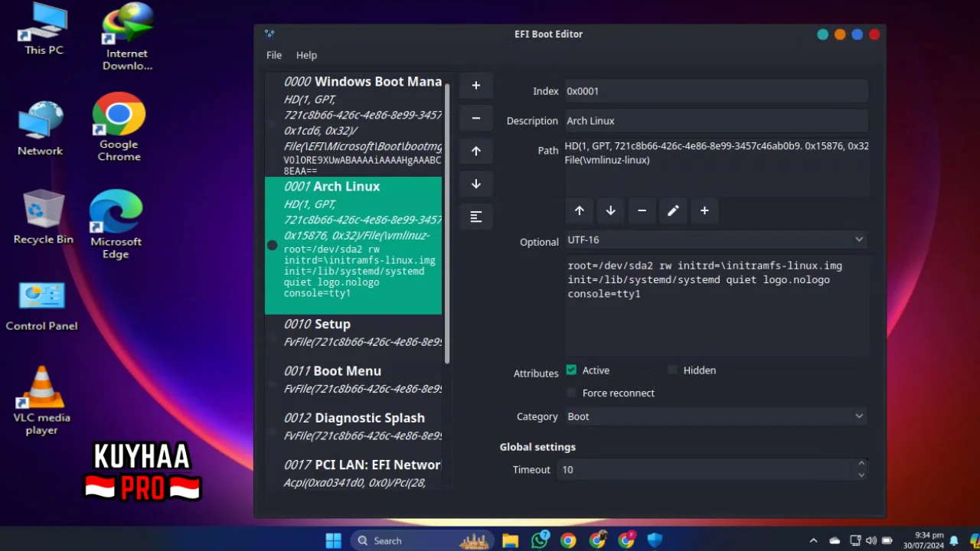Viewport: 980px width, 551px height.
Task: Decrease Timeout value with down arrow
Action: pos(861,474)
